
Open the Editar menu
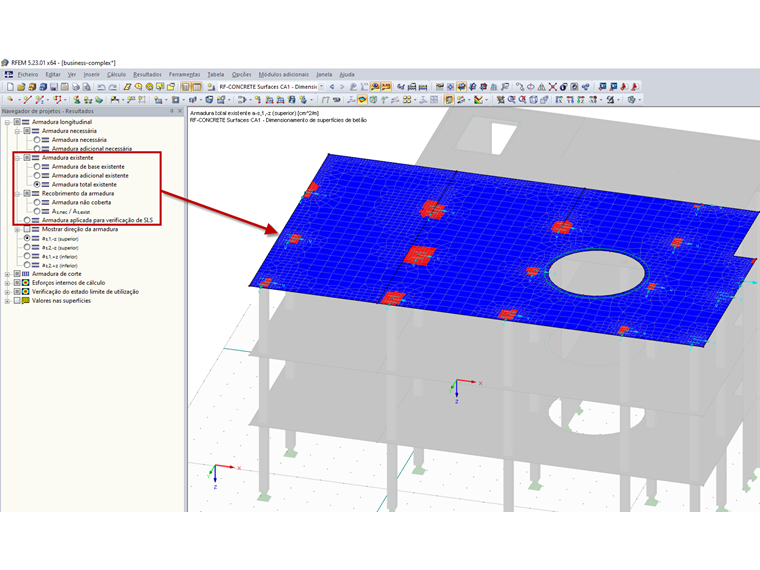(53, 74)
